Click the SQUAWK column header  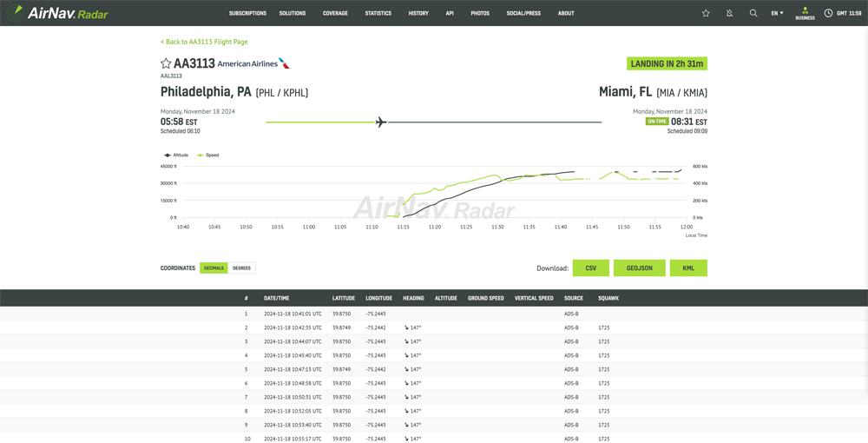(x=608, y=298)
